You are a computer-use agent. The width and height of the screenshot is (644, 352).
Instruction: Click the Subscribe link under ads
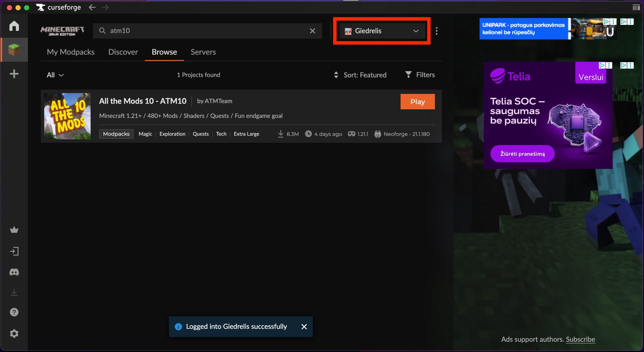tap(580, 339)
